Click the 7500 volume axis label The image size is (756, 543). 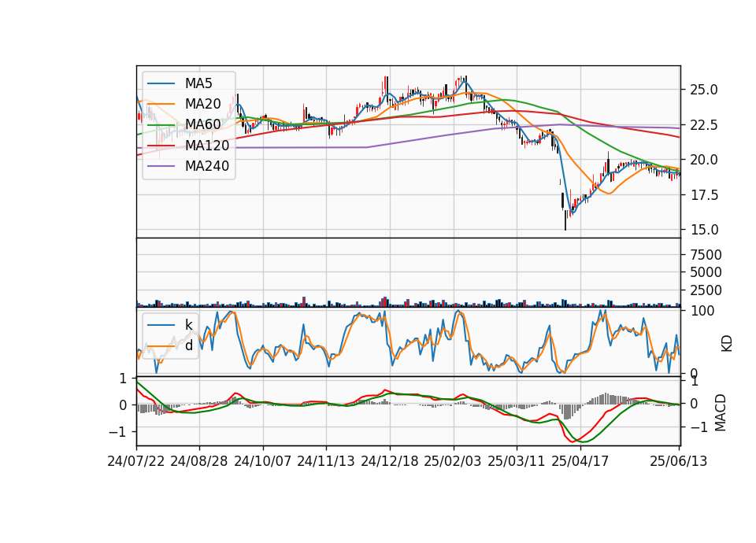pos(706,254)
